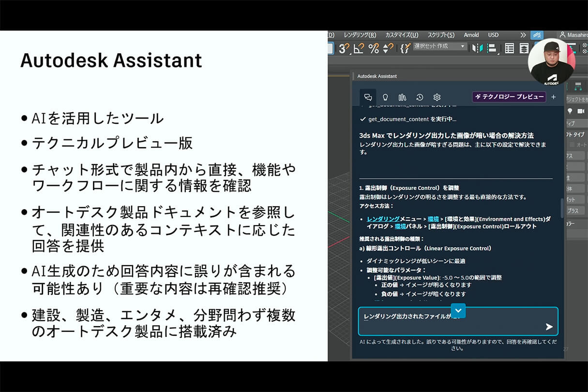588x392 pixels.
Task: Click the highlighted blue wave icon in menu bar
Action: coord(537,35)
